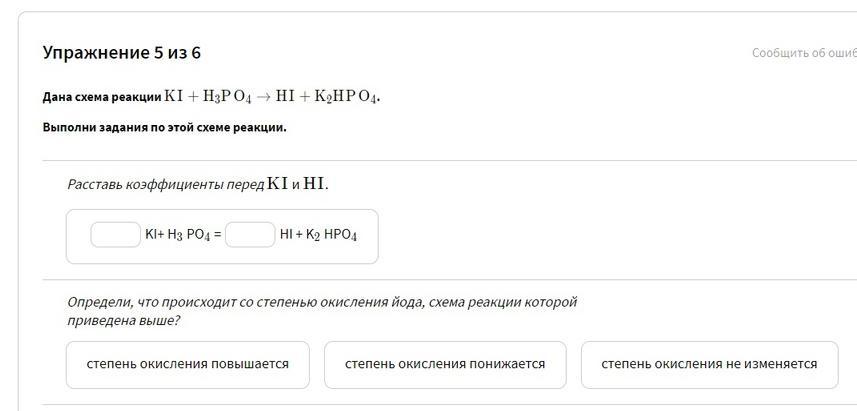Click "HI + K2 HPO4" in the equation box
The image size is (857, 411).
click(318, 236)
